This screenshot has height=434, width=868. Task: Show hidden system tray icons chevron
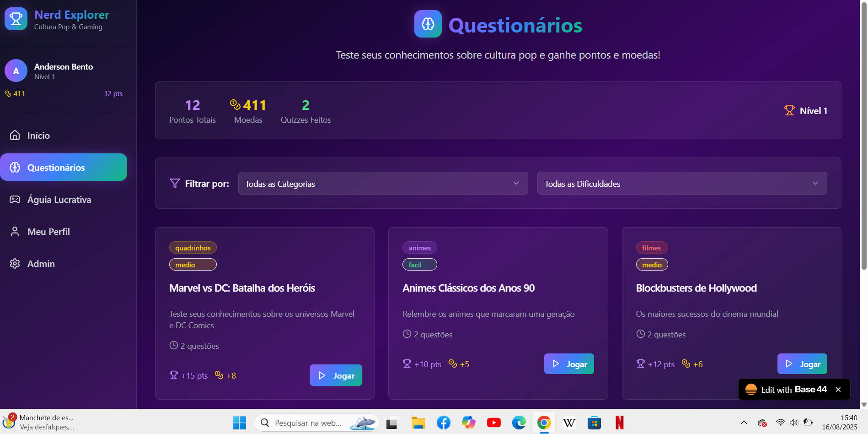point(744,423)
